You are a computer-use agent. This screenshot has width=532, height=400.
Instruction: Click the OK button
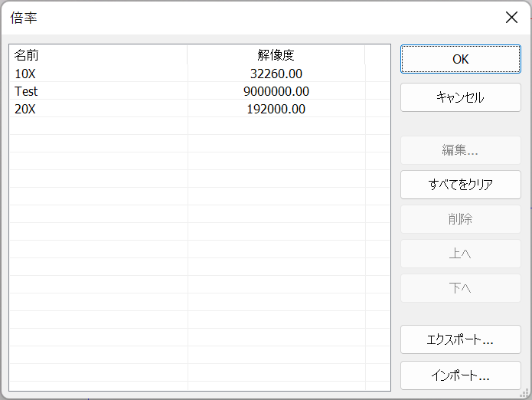coord(460,59)
